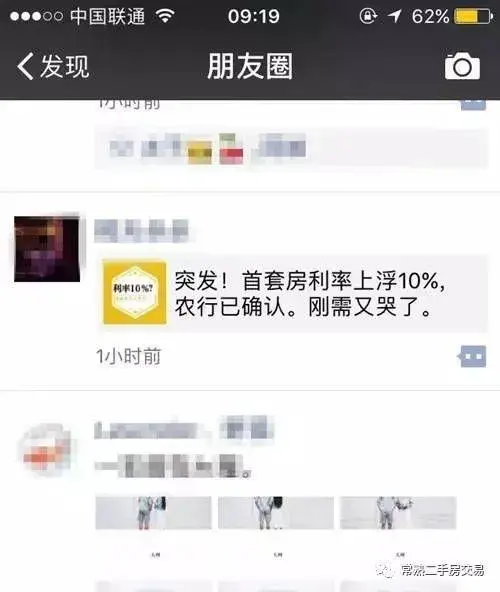Go back to 发现 page

coord(53,66)
